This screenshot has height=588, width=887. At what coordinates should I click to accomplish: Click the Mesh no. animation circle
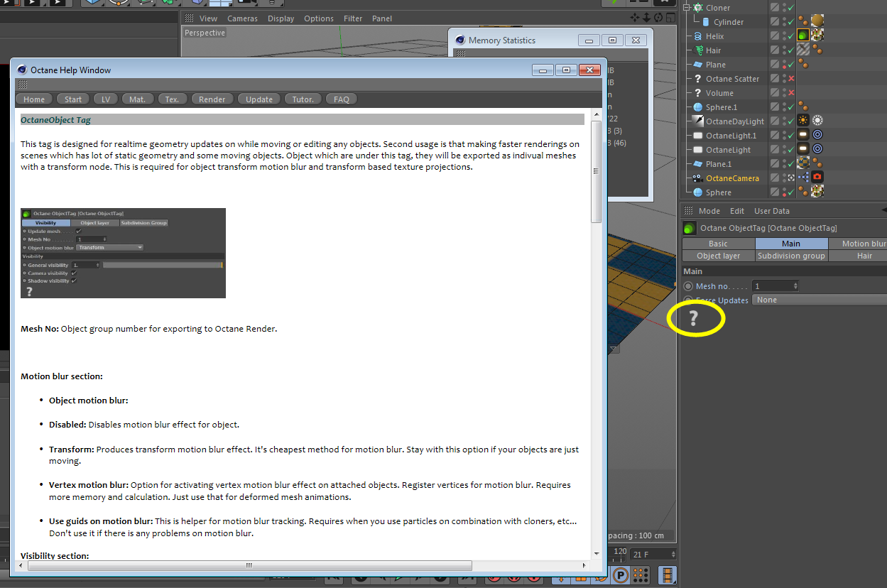687,286
